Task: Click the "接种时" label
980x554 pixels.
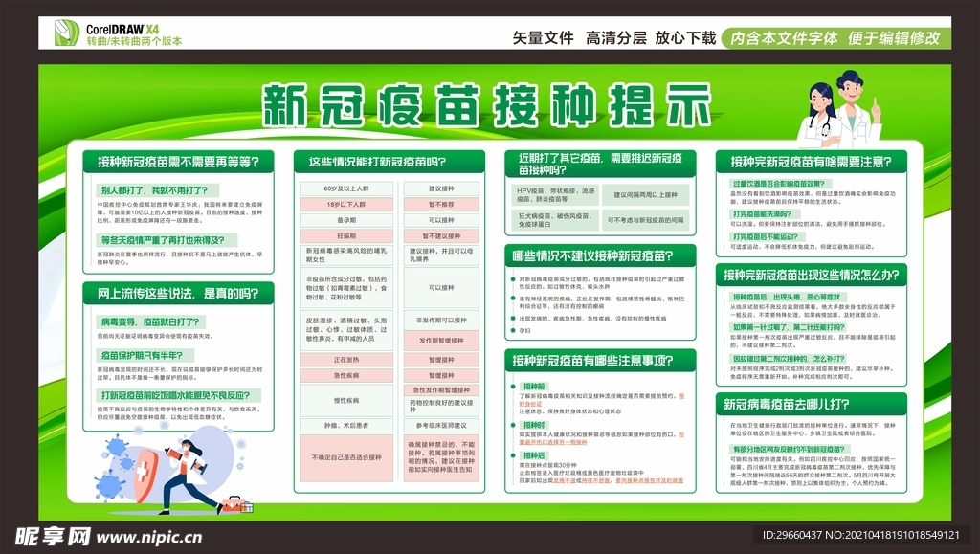Action: point(534,425)
